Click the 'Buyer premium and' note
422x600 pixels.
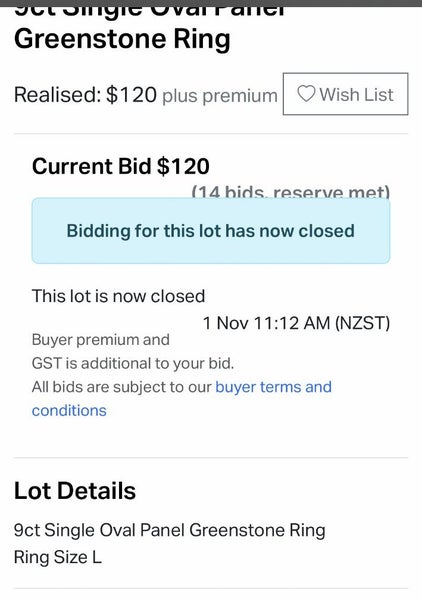coord(101,340)
